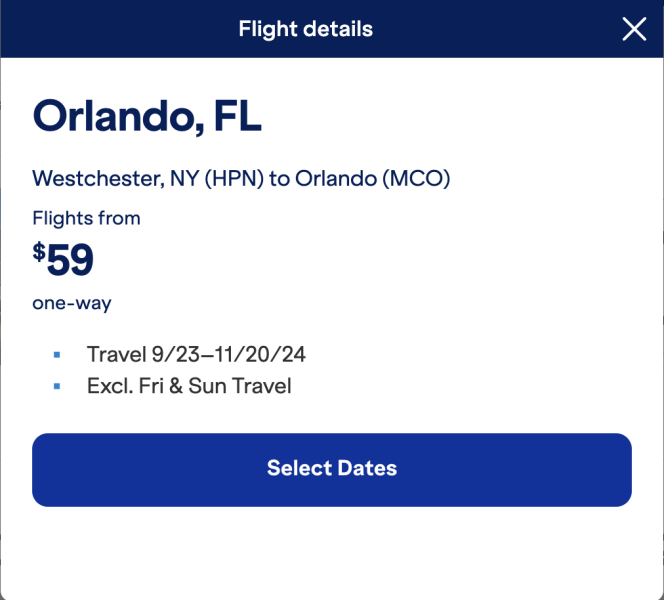Click the one-way fare label
Image resolution: width=664 pixels, height=600 pixels.
[x=72, y=303]
